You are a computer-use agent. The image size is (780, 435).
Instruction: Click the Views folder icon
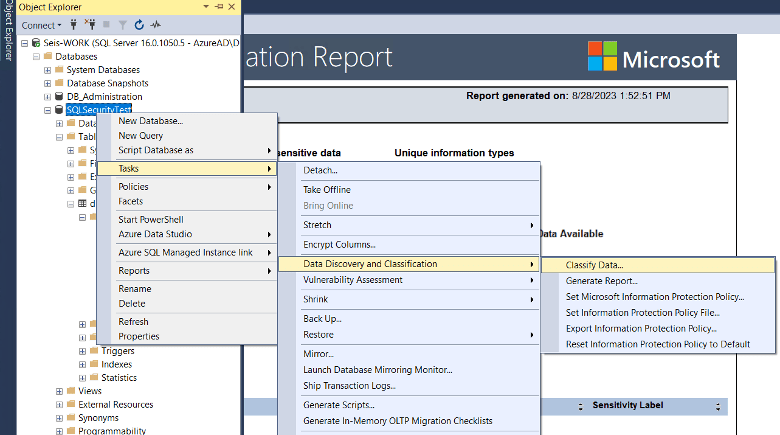tap(71, 391)
